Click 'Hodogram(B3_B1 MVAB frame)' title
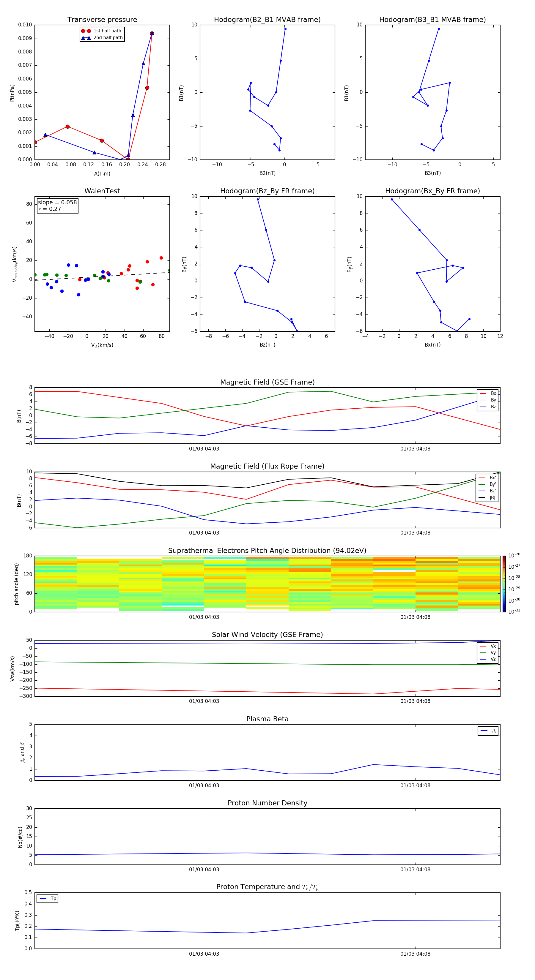The height and width of the screenshot is (980, 535). 432,20
